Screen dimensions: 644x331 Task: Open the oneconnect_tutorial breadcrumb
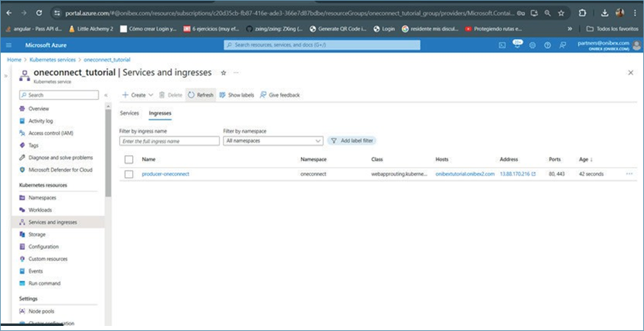107,59
